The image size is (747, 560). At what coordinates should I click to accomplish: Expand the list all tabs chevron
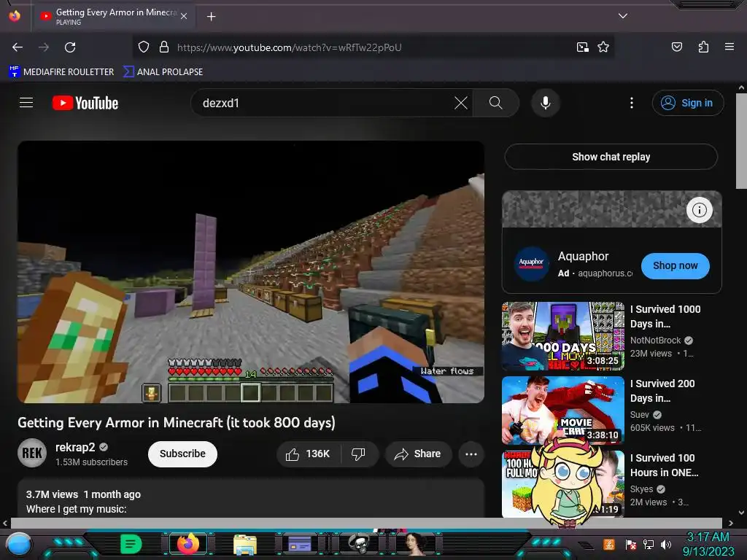coord(623,16)
